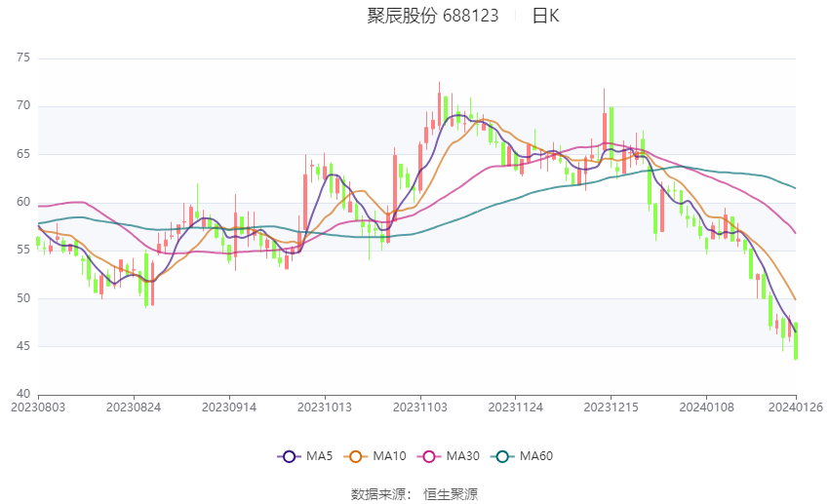
Task: Click the 75 price axis label
Action: click(23, 58)
